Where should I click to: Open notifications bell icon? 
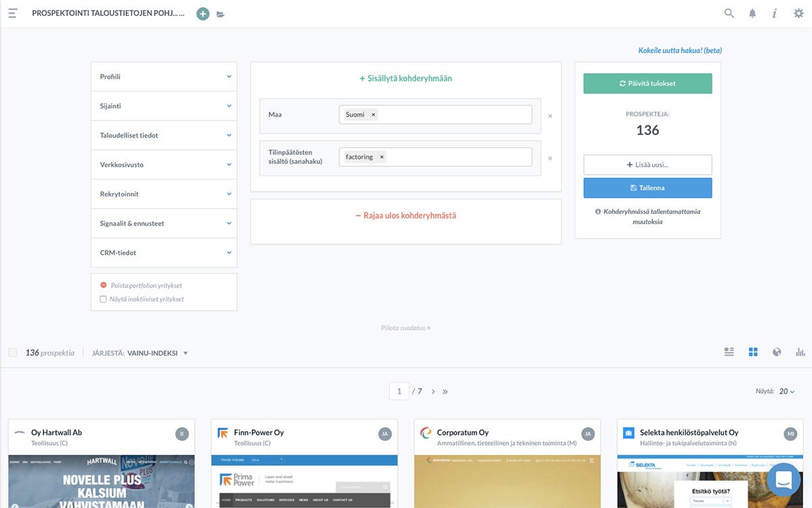click(752, 14)
